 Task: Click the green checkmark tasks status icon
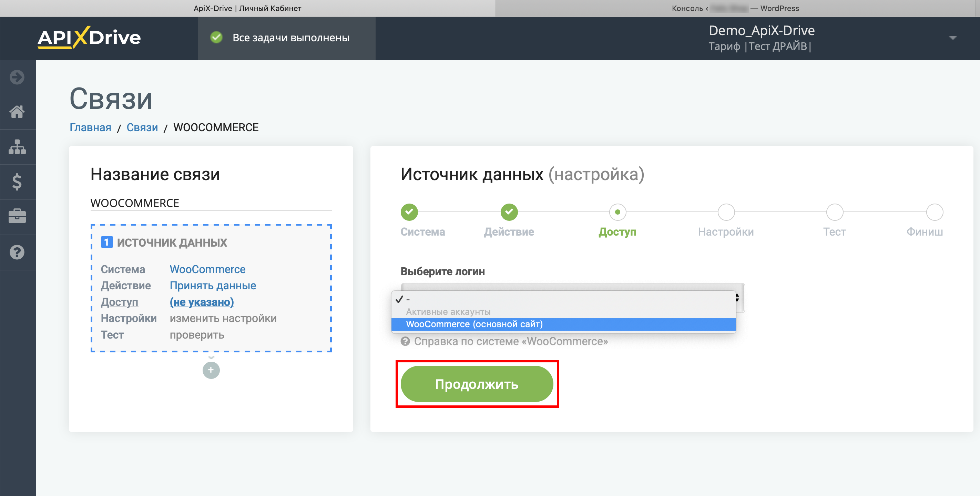[216, 38]
